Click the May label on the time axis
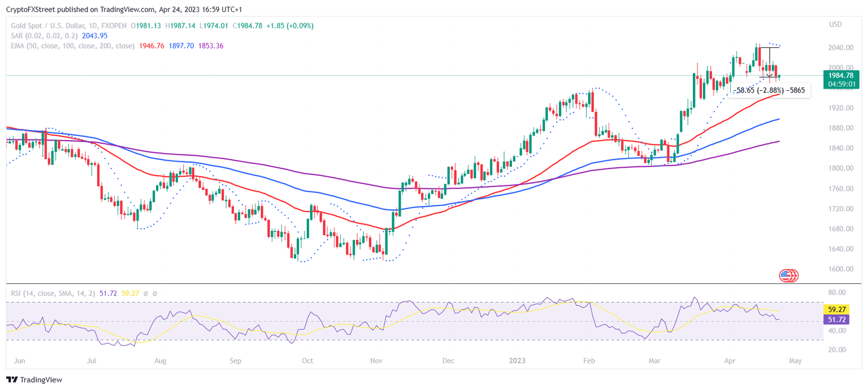The image size is (868, 390). click(795, 360)
